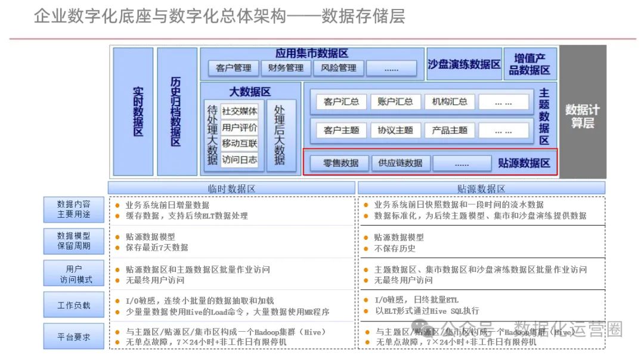Click the ellipsis box after 供应链数据
The height and width of the screenshot is (355, 644).
point(462,163)
